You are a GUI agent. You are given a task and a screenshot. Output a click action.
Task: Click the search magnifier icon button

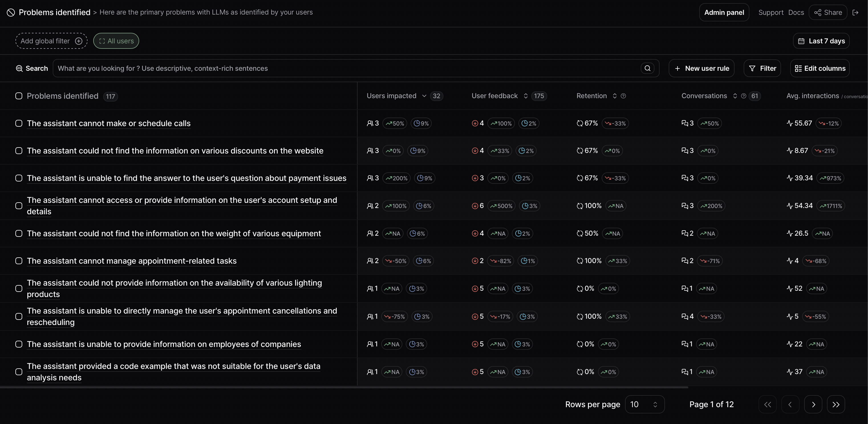pos(647,68)
